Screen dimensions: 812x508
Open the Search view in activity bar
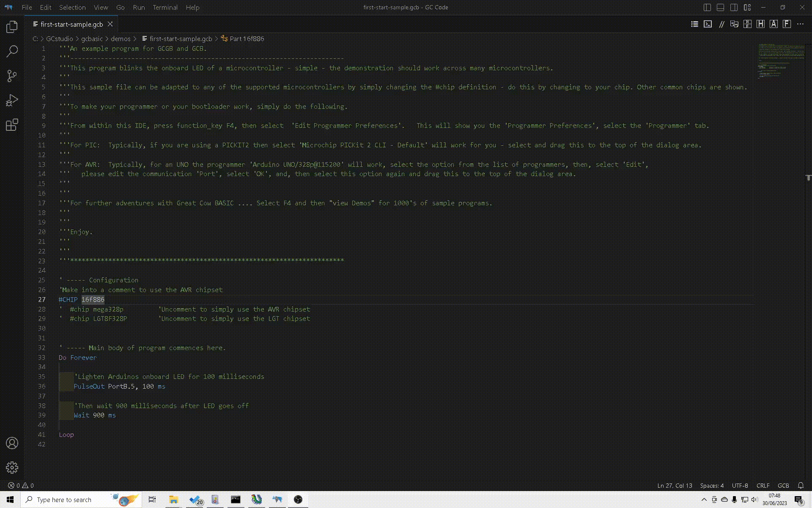12,52
